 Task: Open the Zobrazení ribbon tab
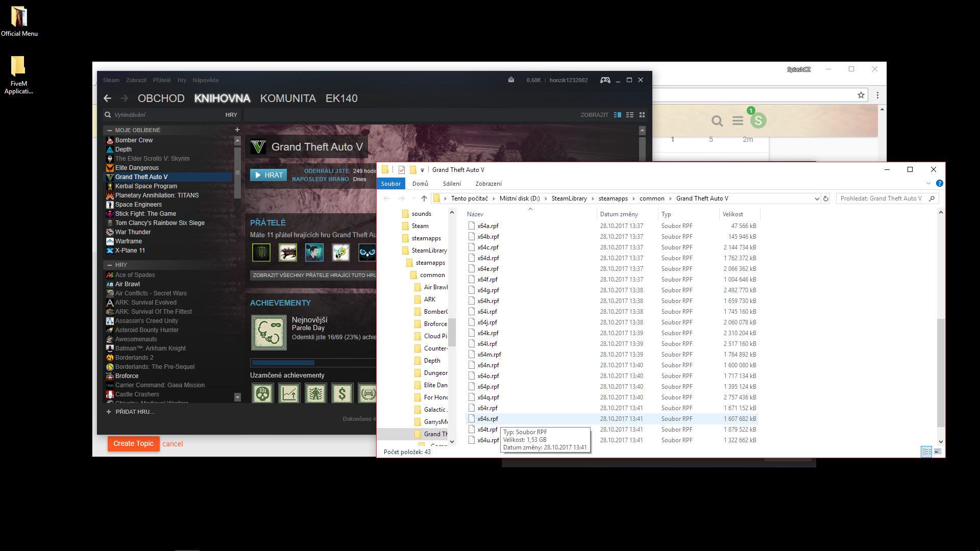pos(488,184)
